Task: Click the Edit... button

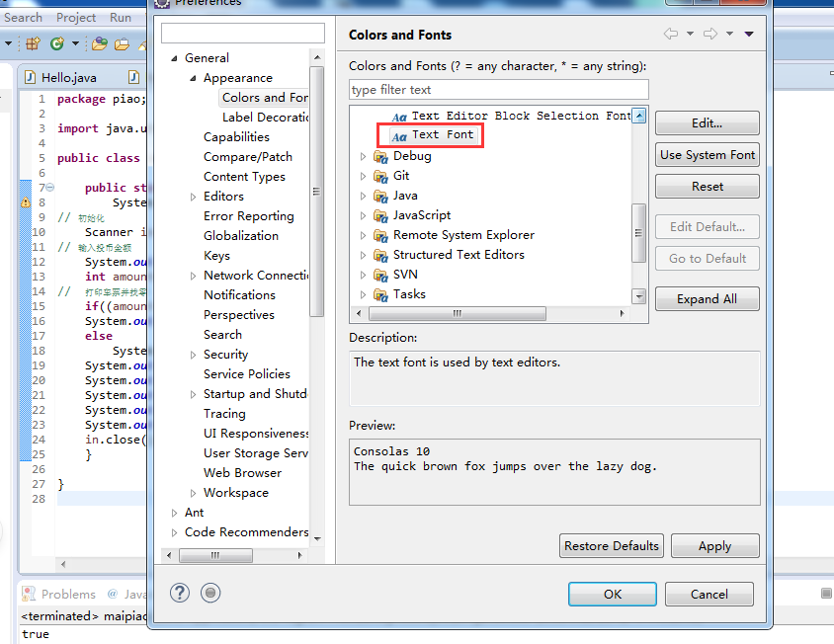Action: click(x=707, y=122)
